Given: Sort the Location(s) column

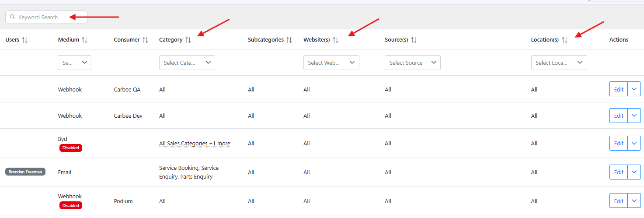Looking at the screenshot, I should pos(564,40).
